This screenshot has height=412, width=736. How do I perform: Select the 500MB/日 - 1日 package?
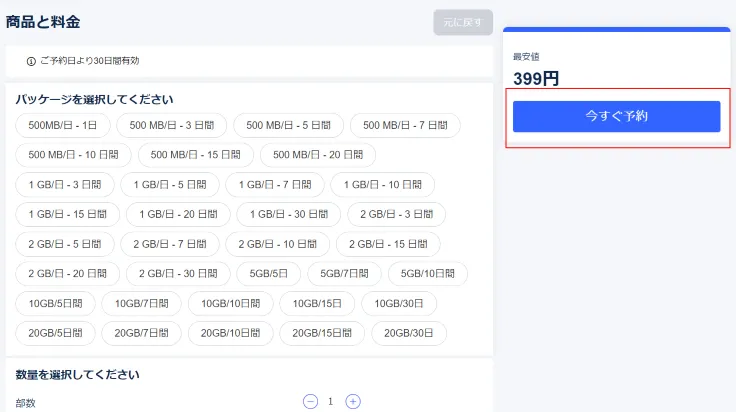click(x=63, y=125)
